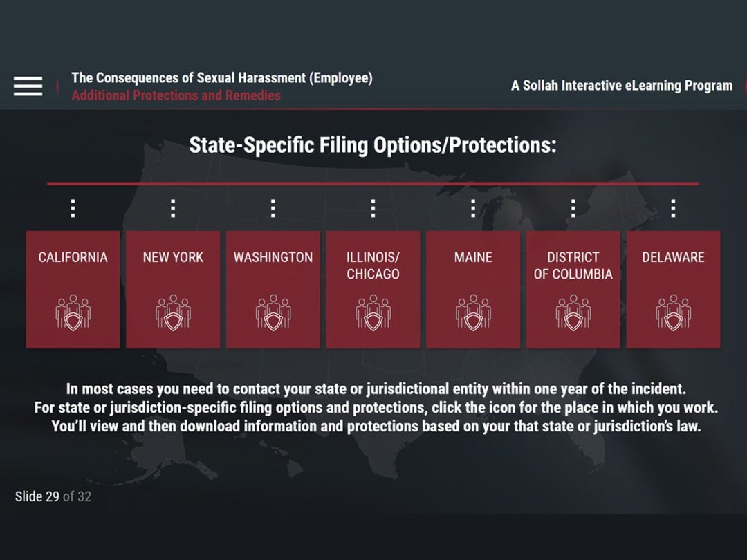Select the WASHINGTON tile label

pyautogui.click(x=273, y=257)
